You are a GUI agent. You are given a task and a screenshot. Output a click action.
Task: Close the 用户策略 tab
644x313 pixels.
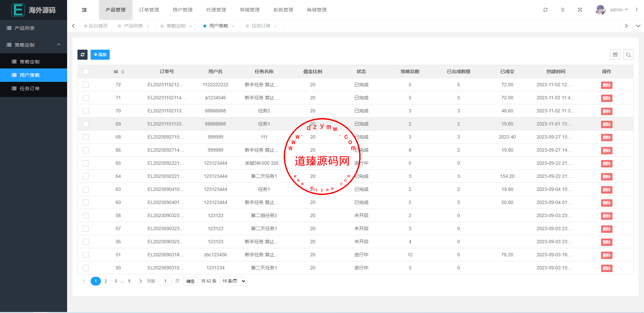pos(233,26)
